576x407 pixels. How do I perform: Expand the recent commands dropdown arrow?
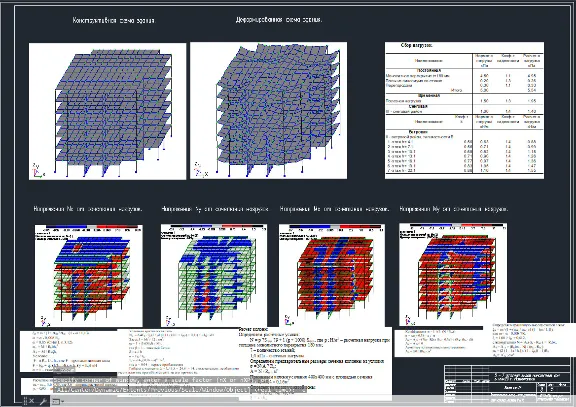point(63,401)
